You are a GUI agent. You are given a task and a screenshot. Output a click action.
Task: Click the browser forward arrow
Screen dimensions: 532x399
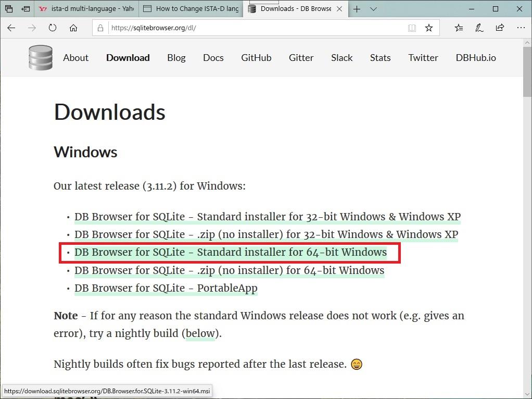32,28
